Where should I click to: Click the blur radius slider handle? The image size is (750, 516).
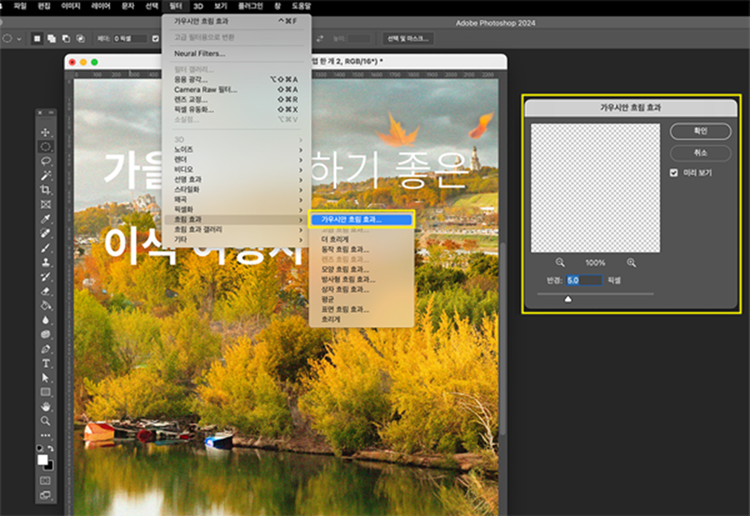pos(568,299)
